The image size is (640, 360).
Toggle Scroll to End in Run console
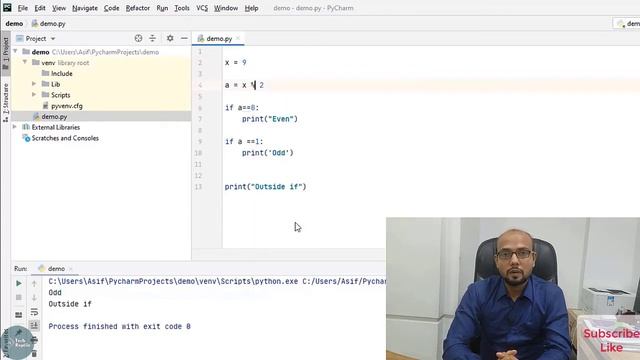pyautogui.click(x=34, y=325)
